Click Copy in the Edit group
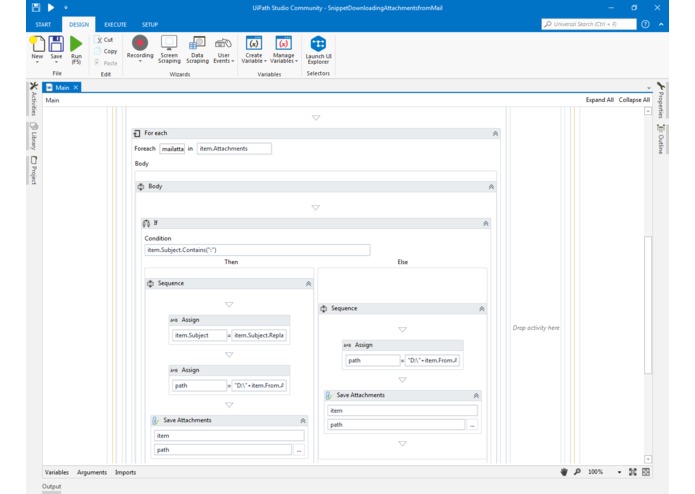 click(106, 51)
